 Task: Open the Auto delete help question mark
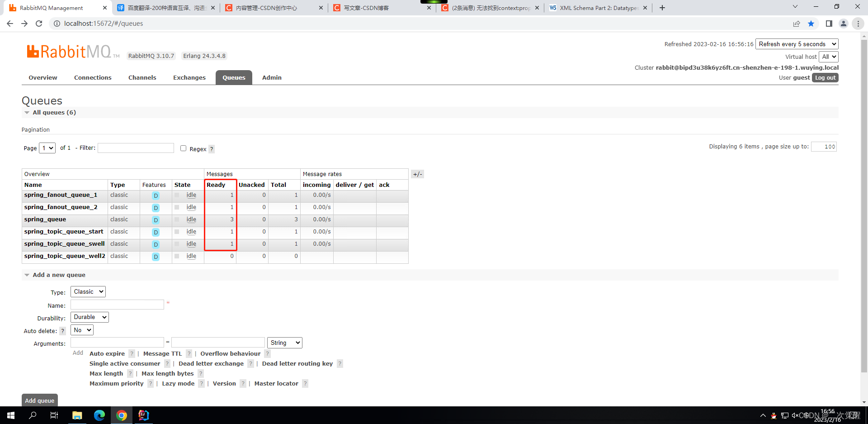coord(63,331)
